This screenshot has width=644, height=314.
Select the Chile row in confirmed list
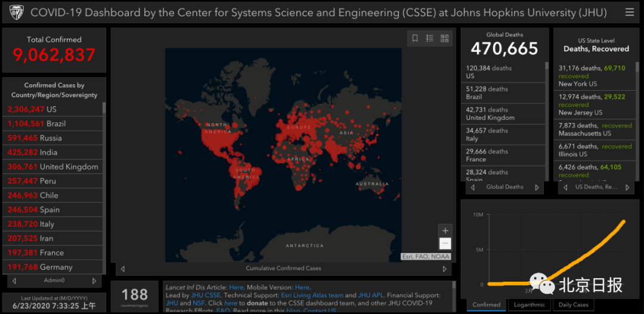pyautogui.click(x=52, y=196)
